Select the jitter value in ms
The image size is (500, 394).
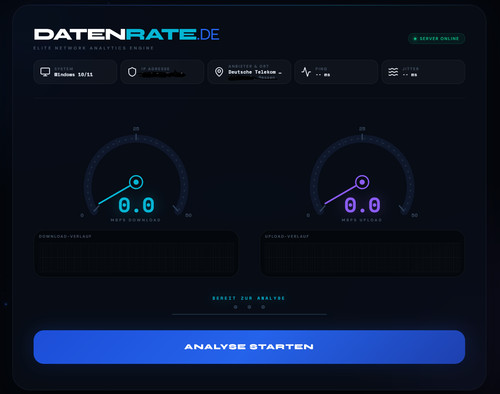[x=410, y=75]
